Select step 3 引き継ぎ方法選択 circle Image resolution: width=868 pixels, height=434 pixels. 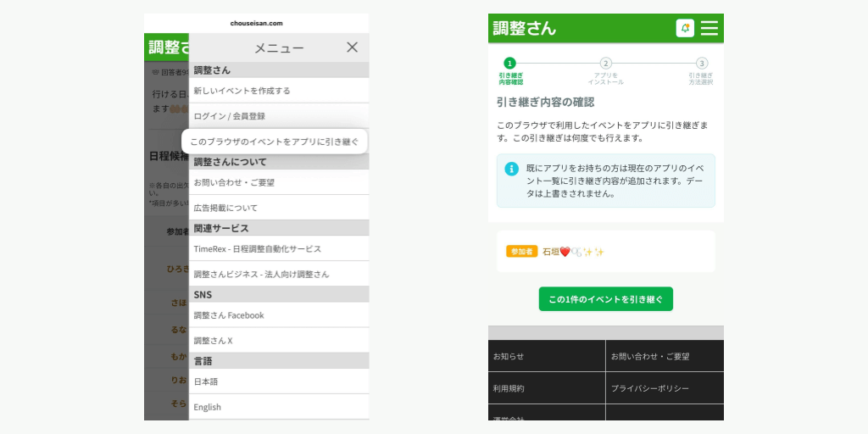coord(702,63)
